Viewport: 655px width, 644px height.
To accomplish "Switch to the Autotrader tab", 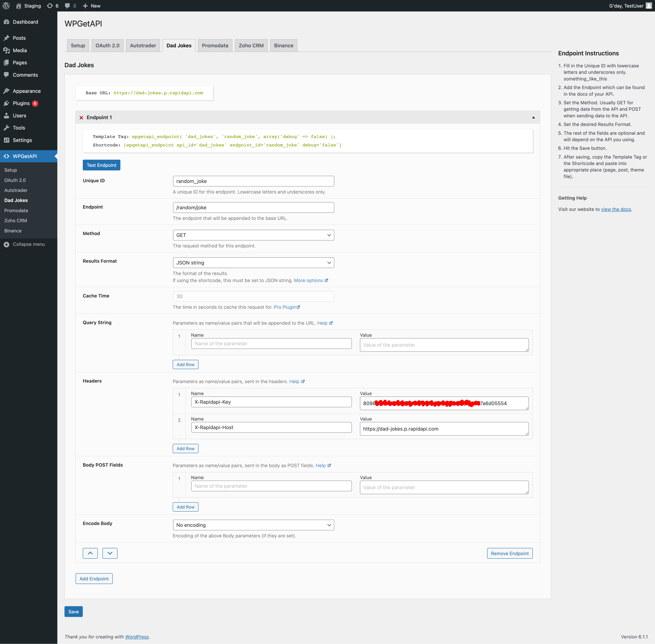I will tap(143, 46).
